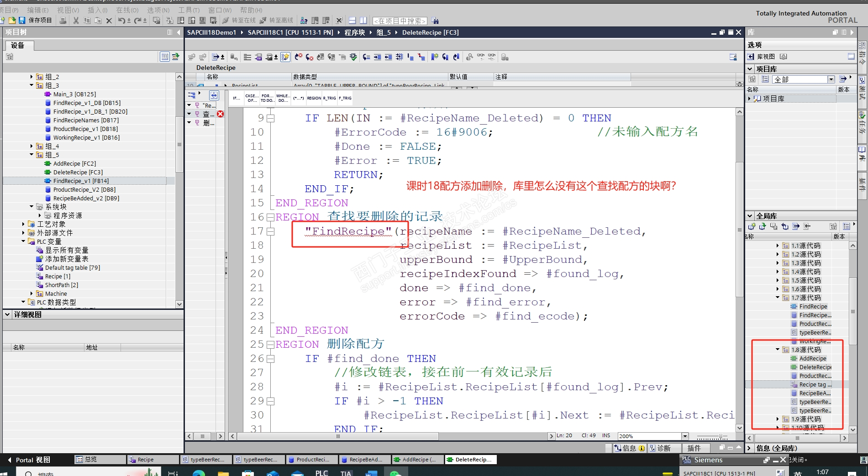Open the 视图(V) menu

pos(68,10)
